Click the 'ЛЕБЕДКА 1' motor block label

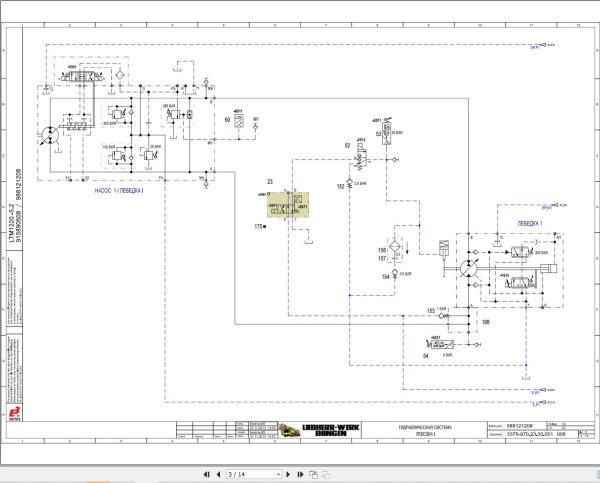530,224
